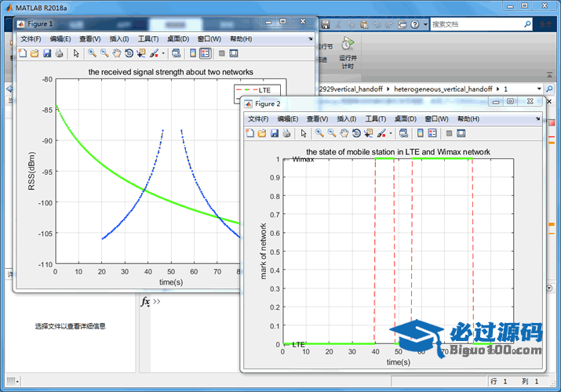This screenshot has width=561, height=392.
Task: Click heterogeneous_vertical_handoff folder in path
Action: point(443,89)
